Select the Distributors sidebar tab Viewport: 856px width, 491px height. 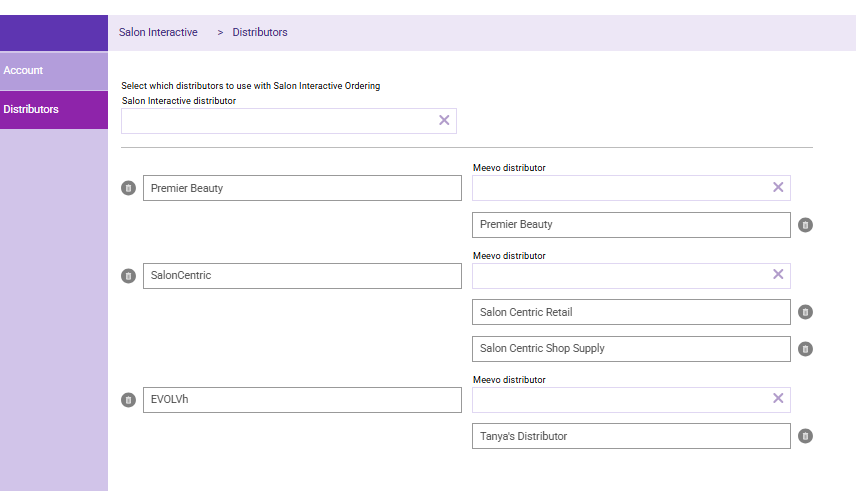pyautogui.click(x=54, y=109)
